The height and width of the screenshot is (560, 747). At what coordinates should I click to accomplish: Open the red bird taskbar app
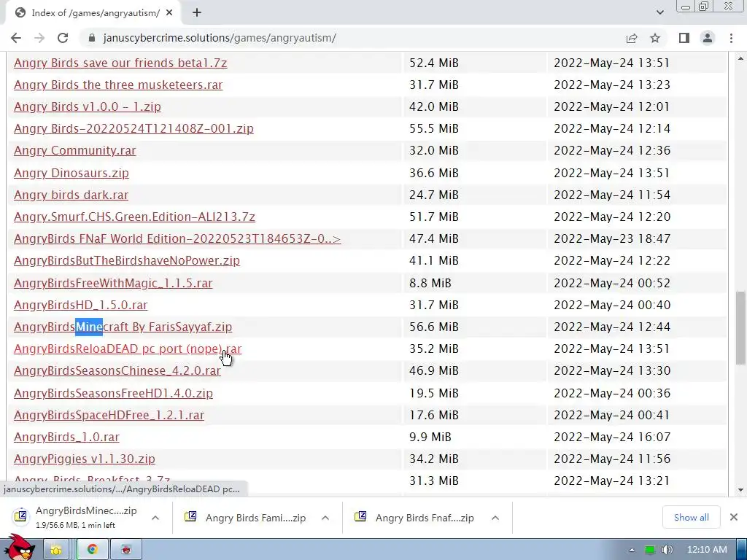pyautogui.click(x=125, y=550)
